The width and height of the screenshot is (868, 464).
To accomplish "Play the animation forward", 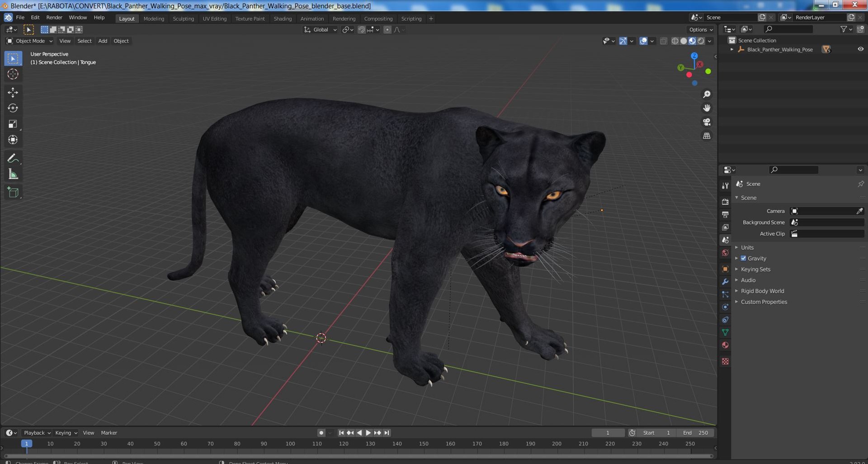I will click(368, 433).
